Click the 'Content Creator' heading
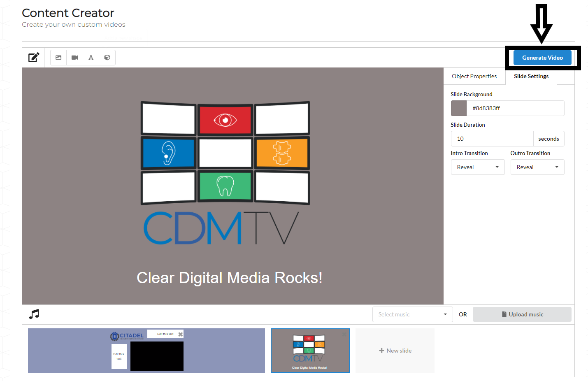 [x=68, y=13]
